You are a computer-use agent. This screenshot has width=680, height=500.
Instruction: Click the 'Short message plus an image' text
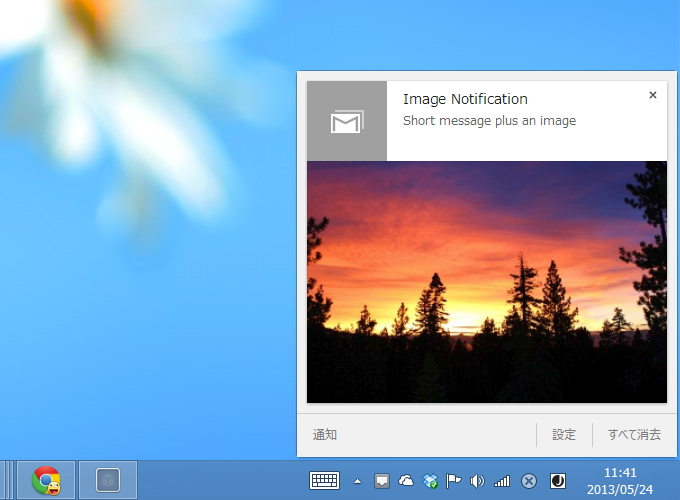click(x=489, y=121)
